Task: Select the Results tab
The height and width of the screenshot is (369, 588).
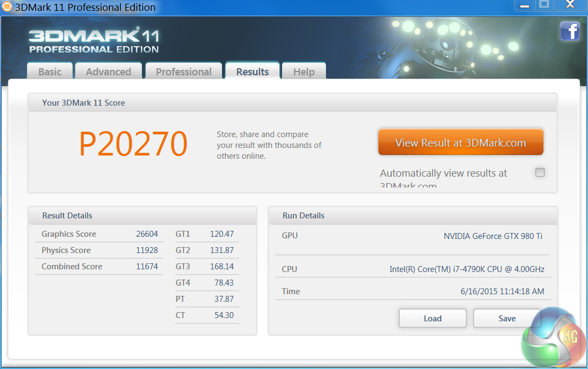Action: 252,72
